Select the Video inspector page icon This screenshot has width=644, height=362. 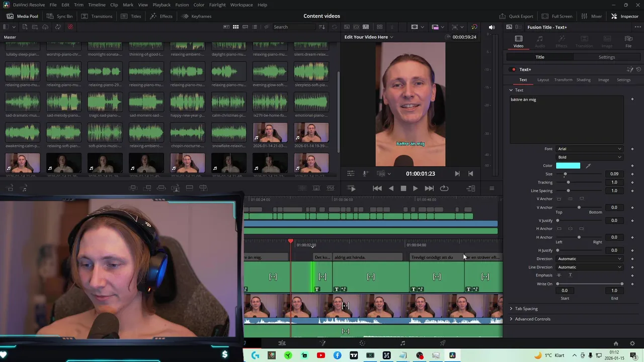pyautogui.click(x=518, y=41)
